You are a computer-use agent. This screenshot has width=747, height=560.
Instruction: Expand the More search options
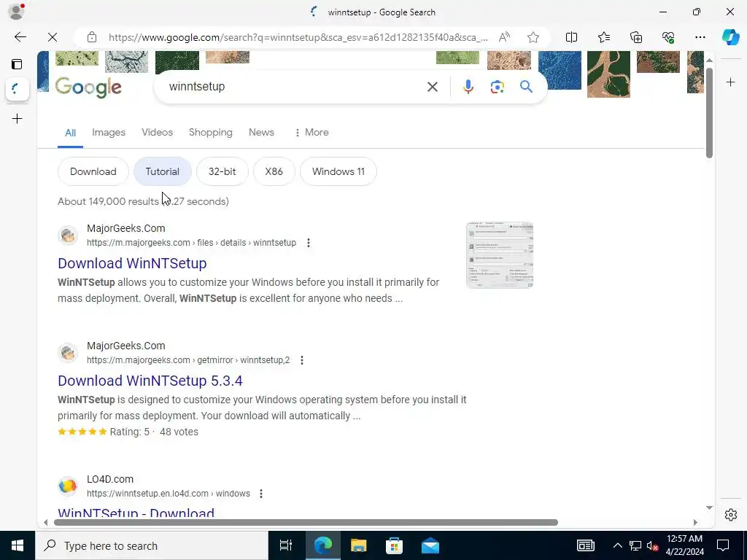[x=311, y=133]
